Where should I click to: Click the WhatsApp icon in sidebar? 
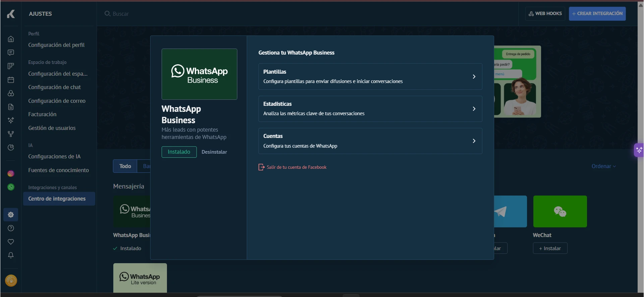(x=11, y=187)
